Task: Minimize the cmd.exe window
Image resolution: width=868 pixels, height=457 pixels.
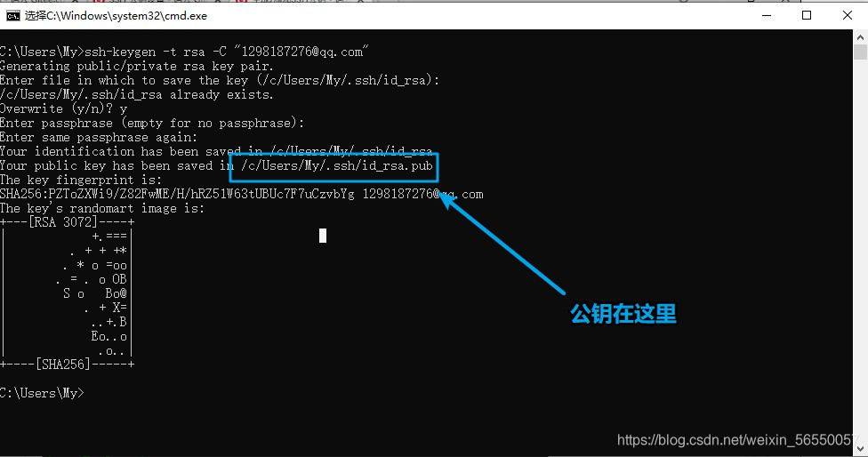Action: [x=767, y=15]
